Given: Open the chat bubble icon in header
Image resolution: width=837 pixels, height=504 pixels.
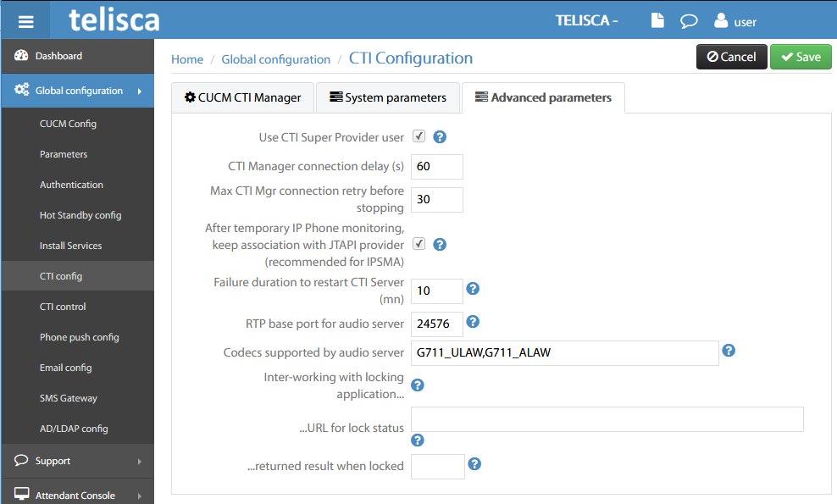Looking at the screenshot, I should 689,20.
